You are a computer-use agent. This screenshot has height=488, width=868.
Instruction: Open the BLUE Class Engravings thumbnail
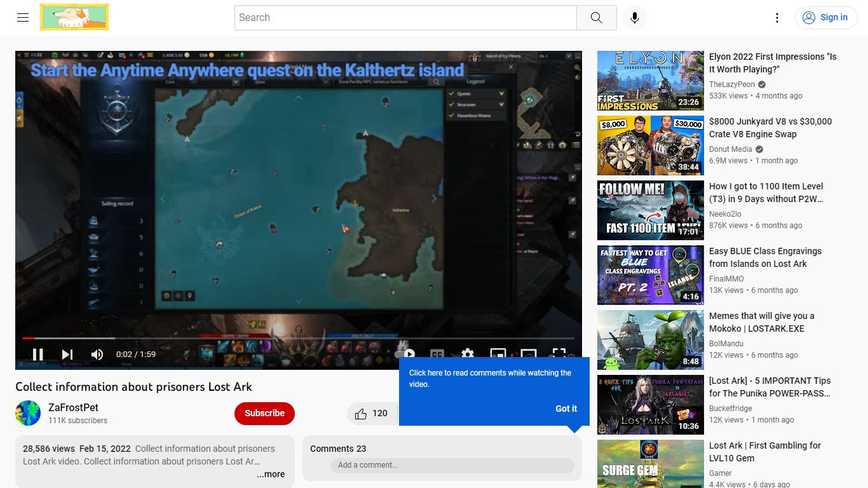(651, 275)
